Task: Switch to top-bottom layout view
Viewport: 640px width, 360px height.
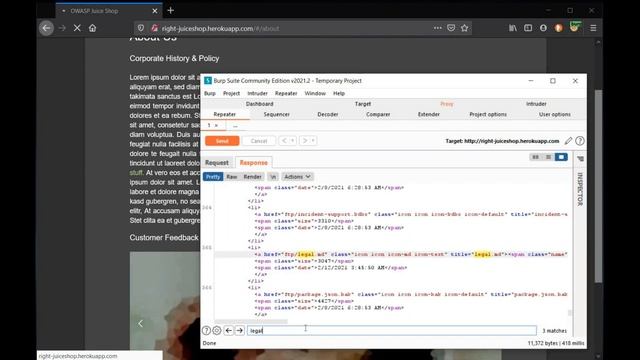Action: (548, 157)
